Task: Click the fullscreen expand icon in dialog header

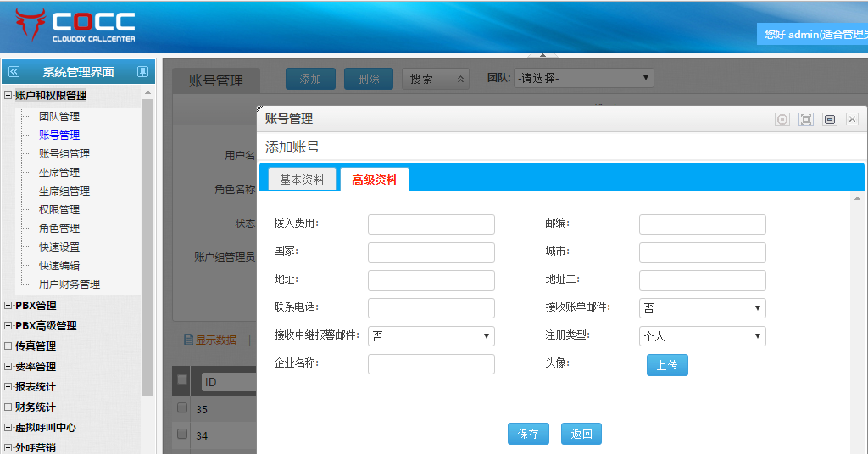Action: tap(806, 119)
